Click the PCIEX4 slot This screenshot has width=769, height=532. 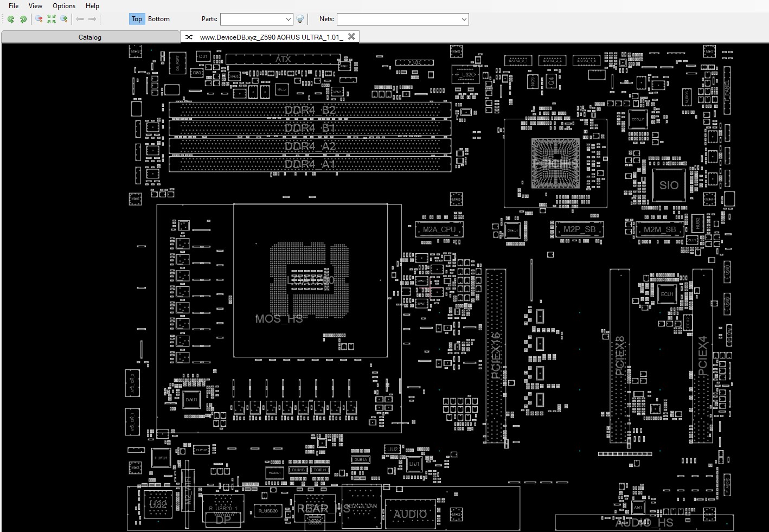(x=703, y=356)
